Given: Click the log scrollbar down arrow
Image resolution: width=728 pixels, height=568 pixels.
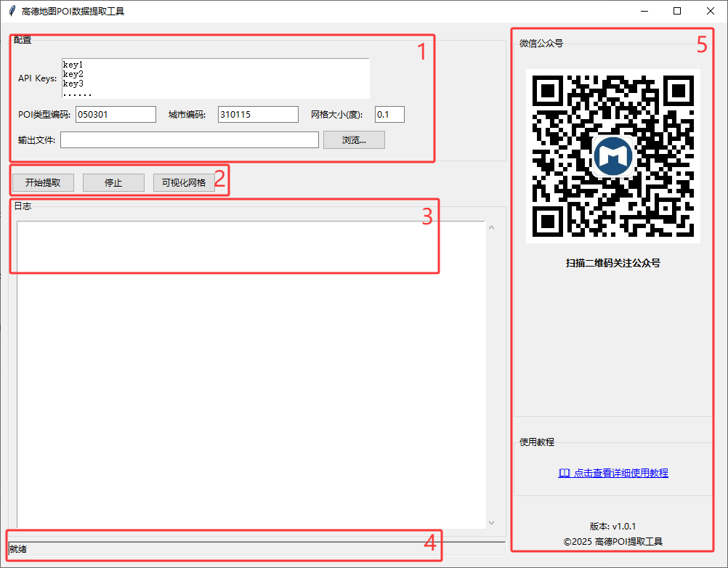Looking at the screenshot, I should (492, 522).
